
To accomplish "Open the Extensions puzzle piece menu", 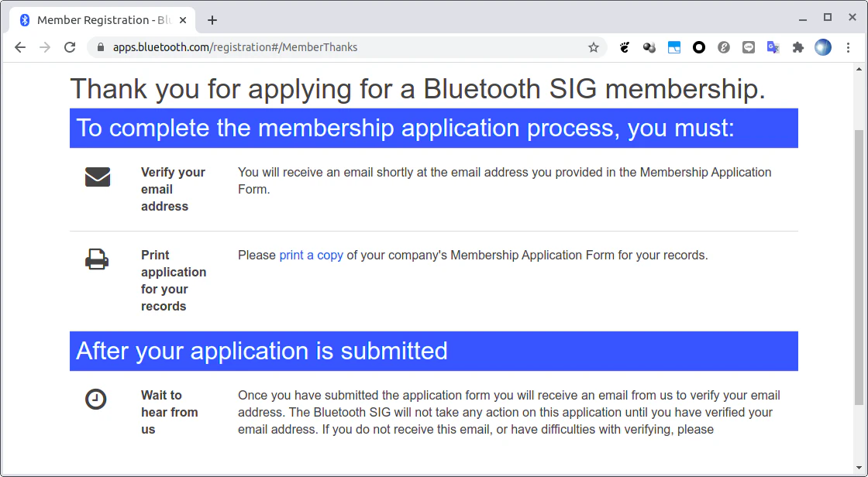I will 797,47.
